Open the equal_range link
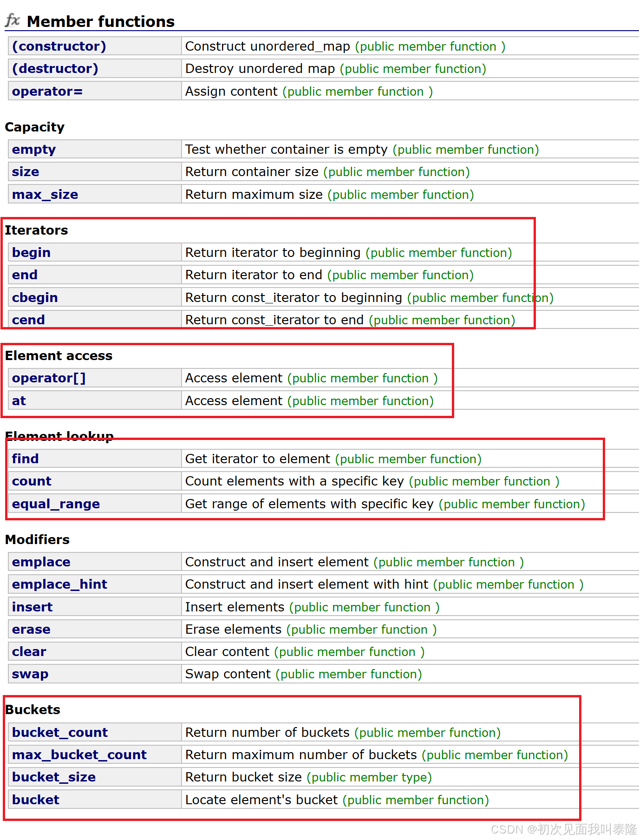 pos(56,504)
